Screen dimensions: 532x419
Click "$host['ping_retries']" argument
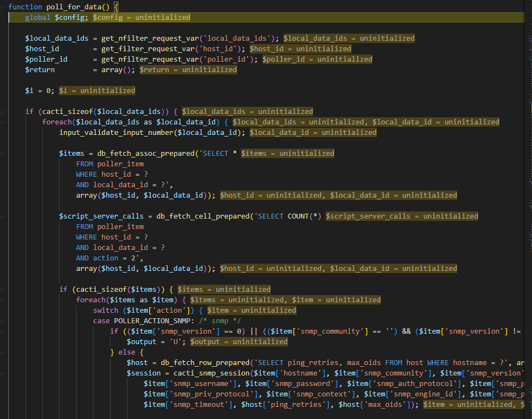click(x=286, y=405)
